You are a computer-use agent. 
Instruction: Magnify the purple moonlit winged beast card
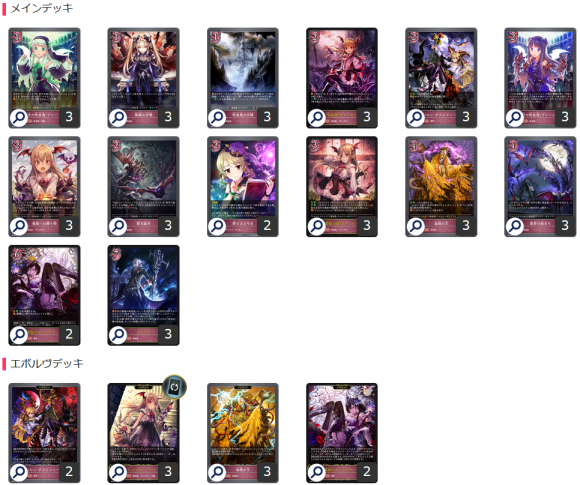515,226
